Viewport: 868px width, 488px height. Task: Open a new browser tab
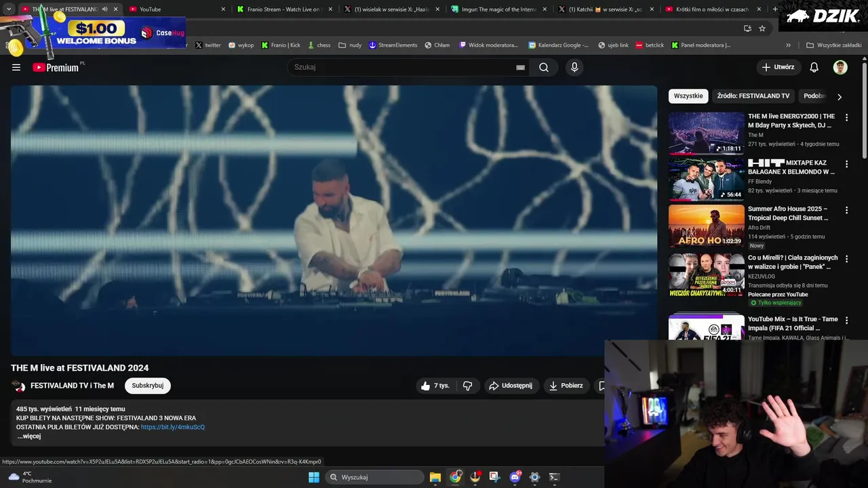click(x=775, y=9)
